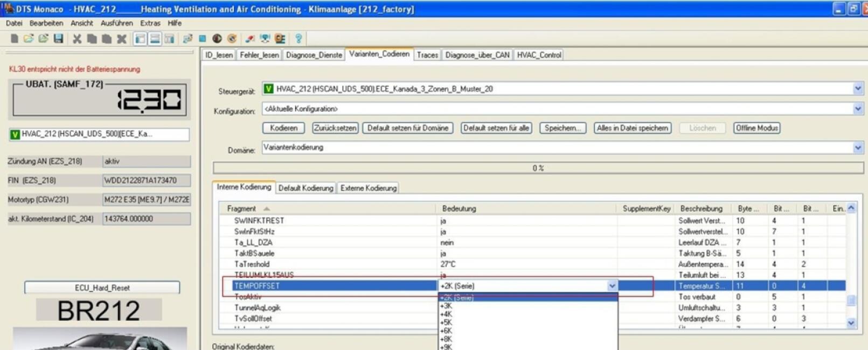Click the dark round circle toolbar icon
Viewport: 868px width, 350px height.
click(217, 39)
